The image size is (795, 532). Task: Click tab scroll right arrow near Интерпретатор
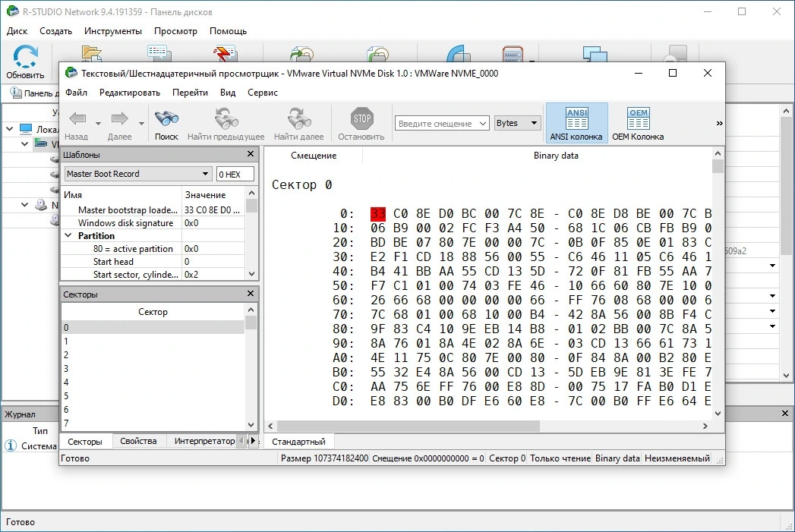253,441
